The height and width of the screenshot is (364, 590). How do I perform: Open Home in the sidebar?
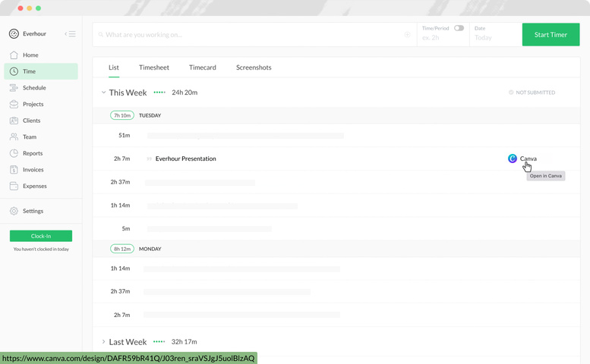[x=41, y=55]
